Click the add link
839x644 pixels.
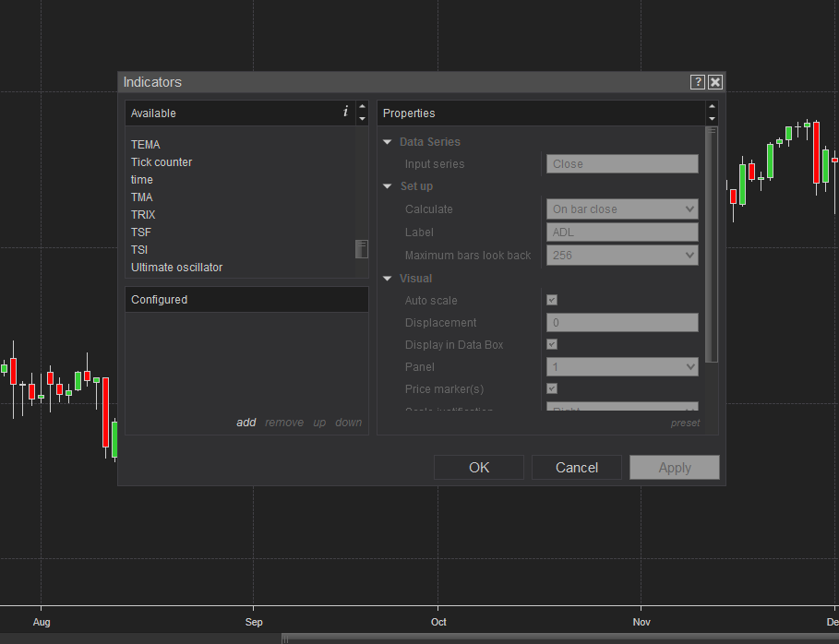click(x=246, y=423)
